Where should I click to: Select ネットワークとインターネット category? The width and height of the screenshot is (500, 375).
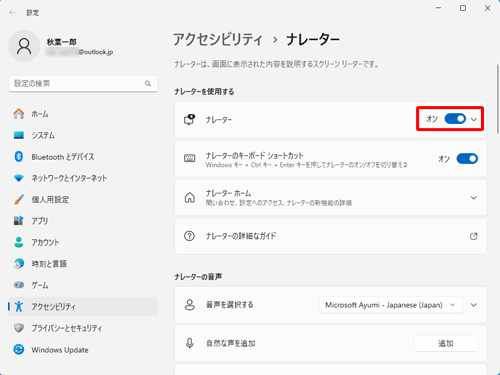pos(83,178)
